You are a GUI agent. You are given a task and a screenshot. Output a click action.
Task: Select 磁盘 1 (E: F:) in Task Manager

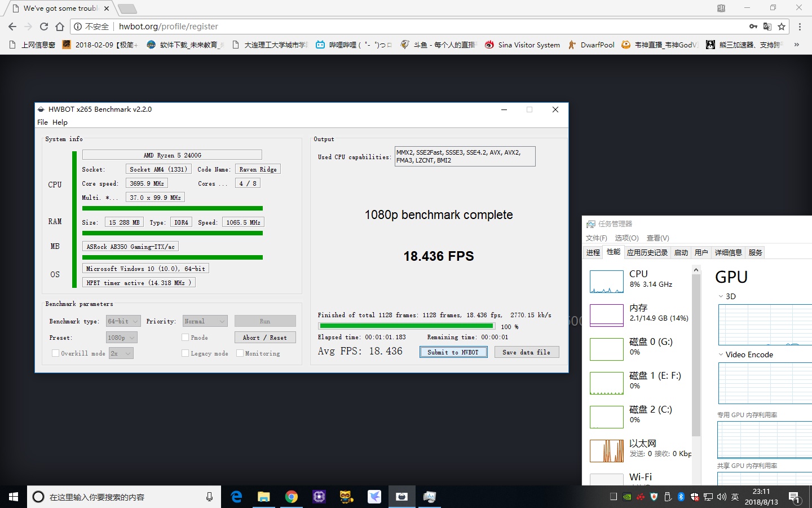click(639, 383)
